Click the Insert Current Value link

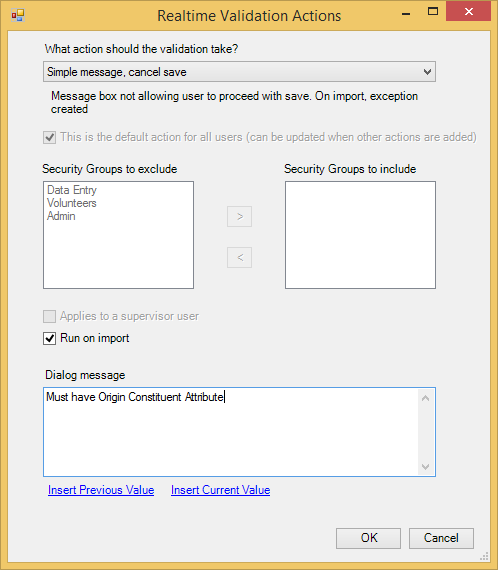click(x=221, y=490)
